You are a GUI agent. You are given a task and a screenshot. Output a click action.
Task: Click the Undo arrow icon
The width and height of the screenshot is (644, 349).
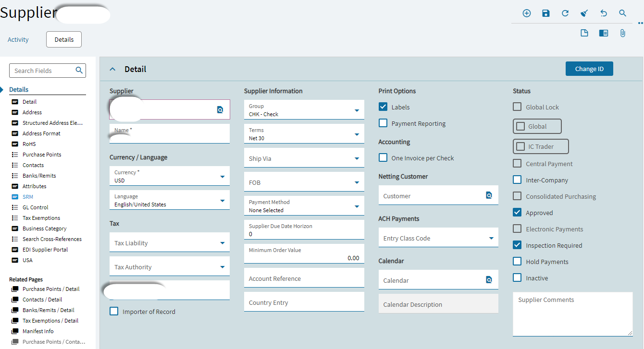[x=604, y=13]
